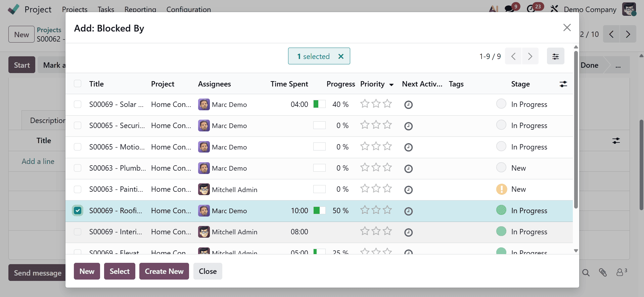Open the user avatar menu at top right
Viewport: 644px width, 297px height.
pos(629,9)
